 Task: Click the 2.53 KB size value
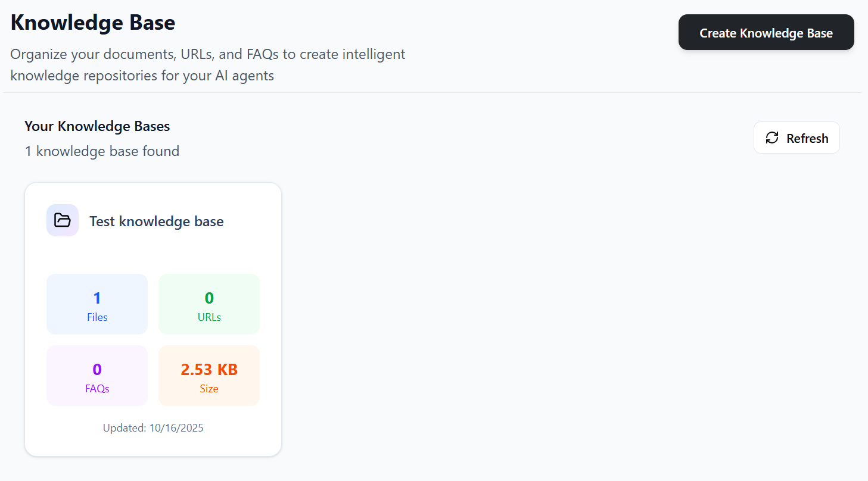[209, 369]
